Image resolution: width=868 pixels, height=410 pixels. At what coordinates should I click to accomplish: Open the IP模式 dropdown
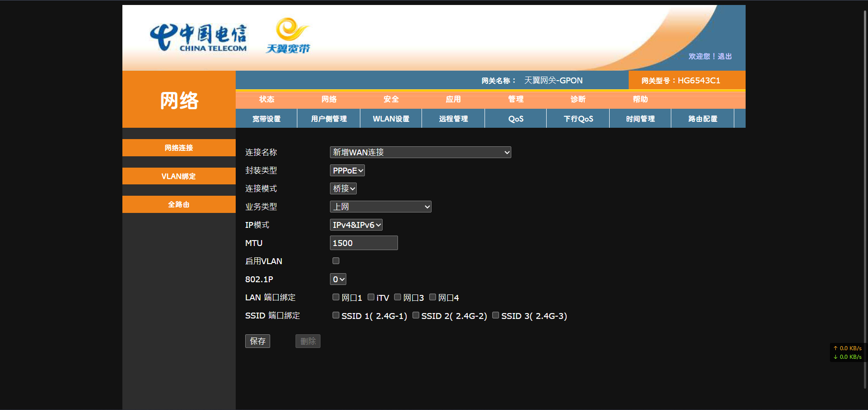(x=356, y=225)
